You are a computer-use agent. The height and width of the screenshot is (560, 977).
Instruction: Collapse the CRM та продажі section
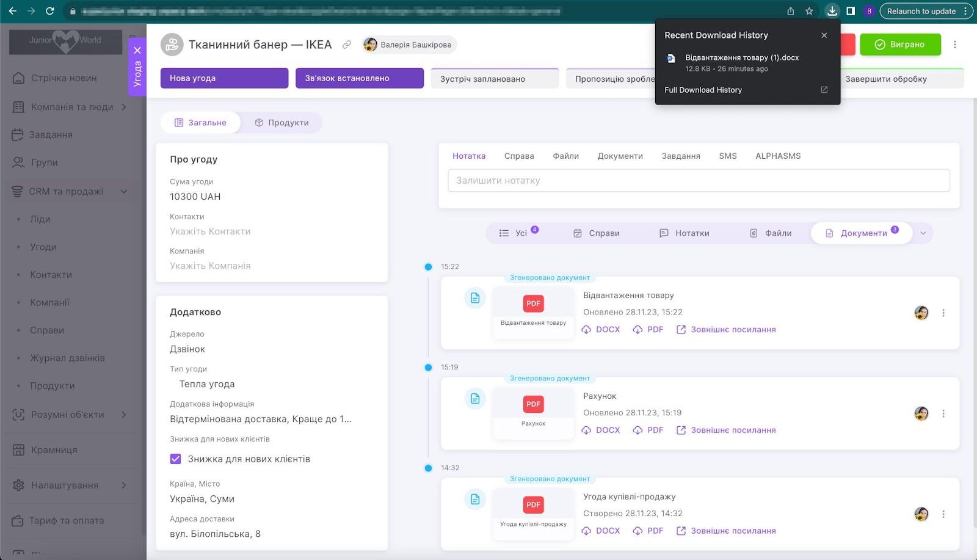124,192
